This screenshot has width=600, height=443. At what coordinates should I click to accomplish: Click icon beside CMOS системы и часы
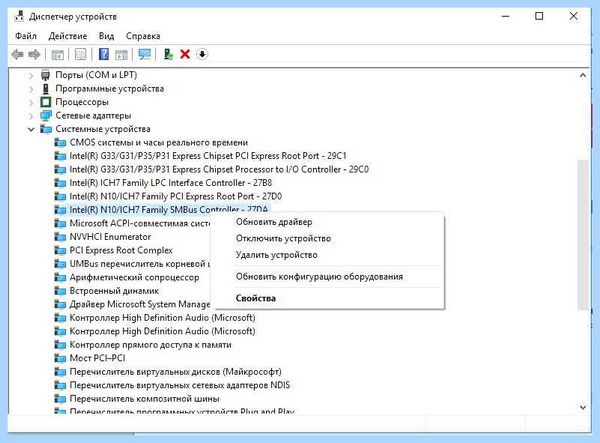[60, 143]
